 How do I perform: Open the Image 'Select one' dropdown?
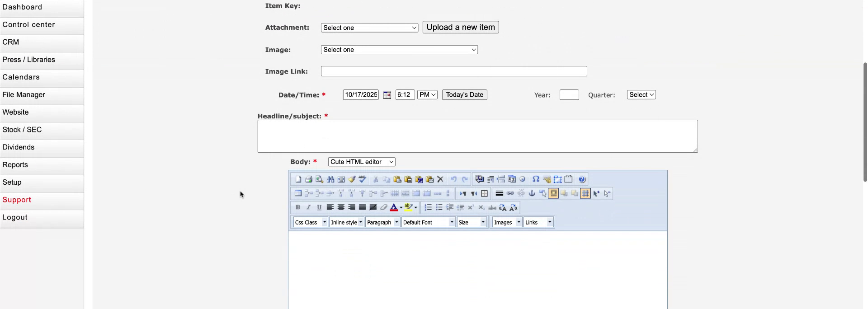point(399,50)
